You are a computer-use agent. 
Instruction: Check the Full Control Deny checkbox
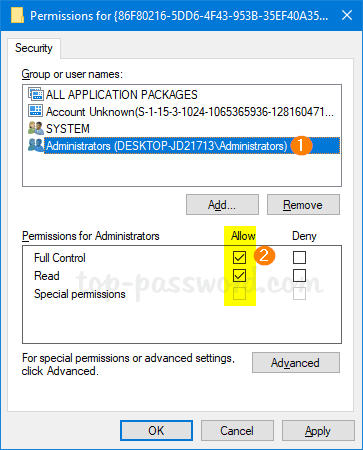point(299,257)
